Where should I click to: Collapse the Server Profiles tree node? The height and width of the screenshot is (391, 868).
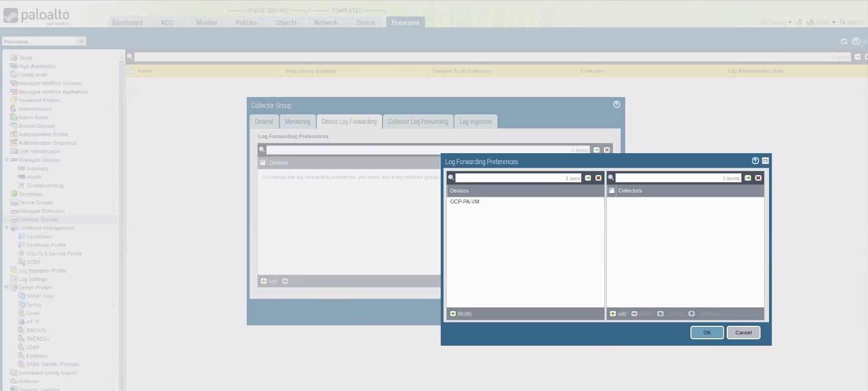(x=6, y=288)
